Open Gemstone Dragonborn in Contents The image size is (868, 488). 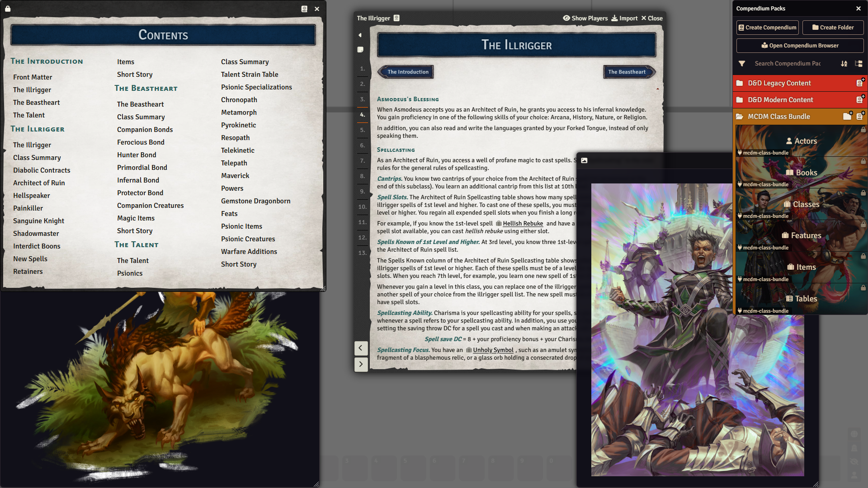point(255,201)
